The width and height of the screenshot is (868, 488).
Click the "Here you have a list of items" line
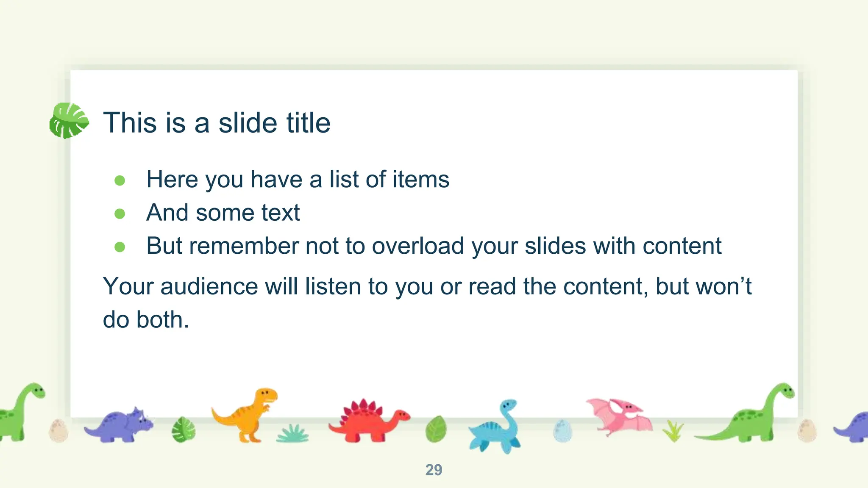(x=298, y=179)
